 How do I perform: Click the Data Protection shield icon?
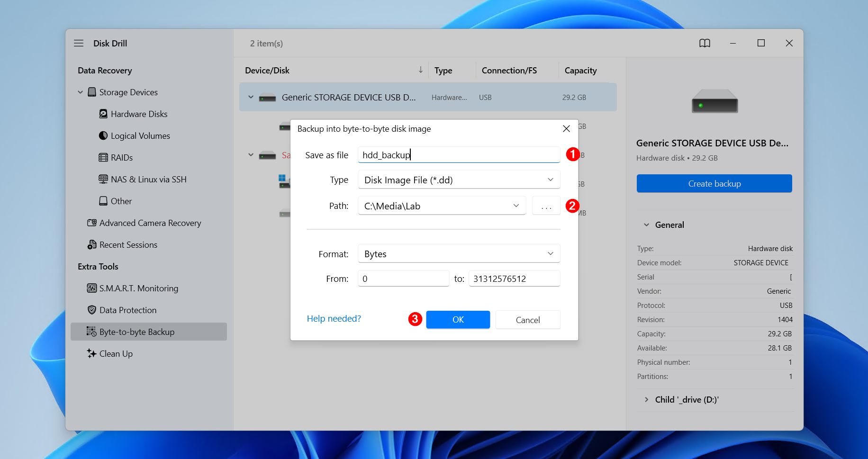click(92, 310)
